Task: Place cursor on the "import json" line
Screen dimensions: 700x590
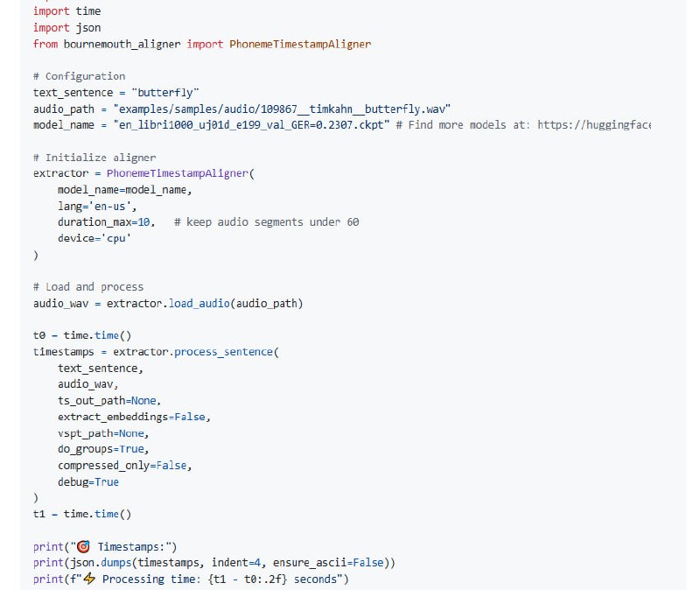Action: tap(66, 27)
